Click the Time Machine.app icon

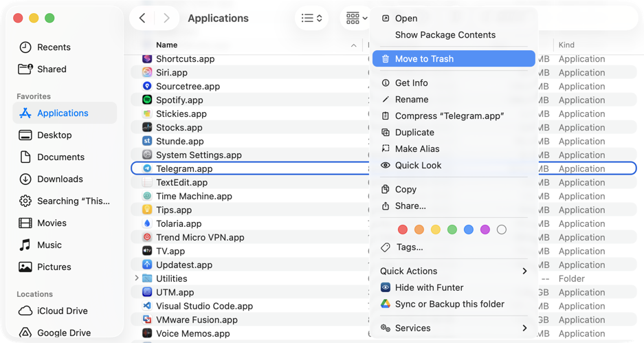tap(147, 196)
